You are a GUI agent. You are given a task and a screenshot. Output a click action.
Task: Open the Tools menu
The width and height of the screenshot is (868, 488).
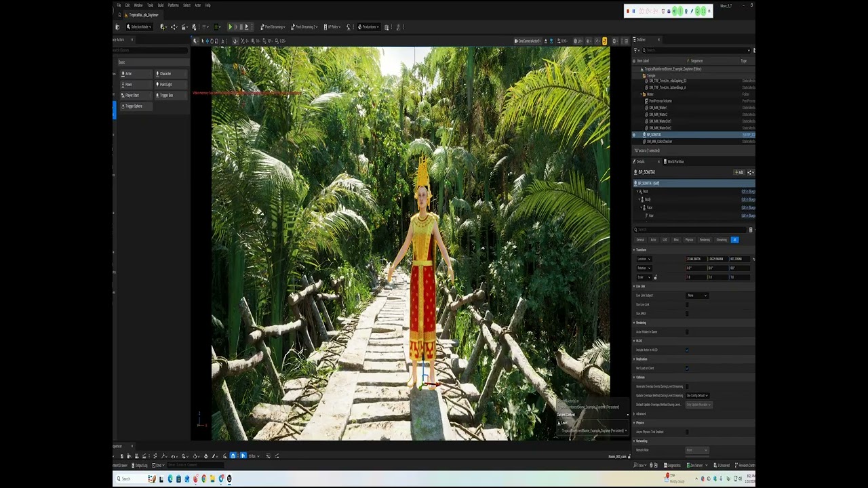[x=151, y=5]
